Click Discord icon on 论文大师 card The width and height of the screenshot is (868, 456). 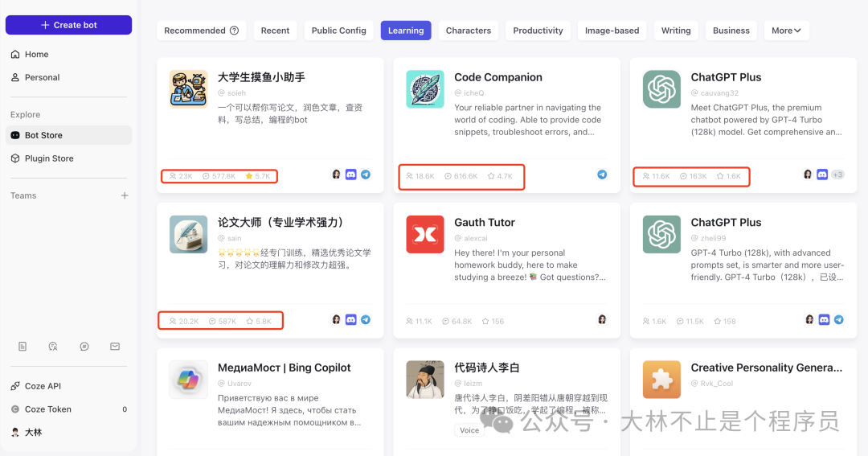click(x=351, y=320)
